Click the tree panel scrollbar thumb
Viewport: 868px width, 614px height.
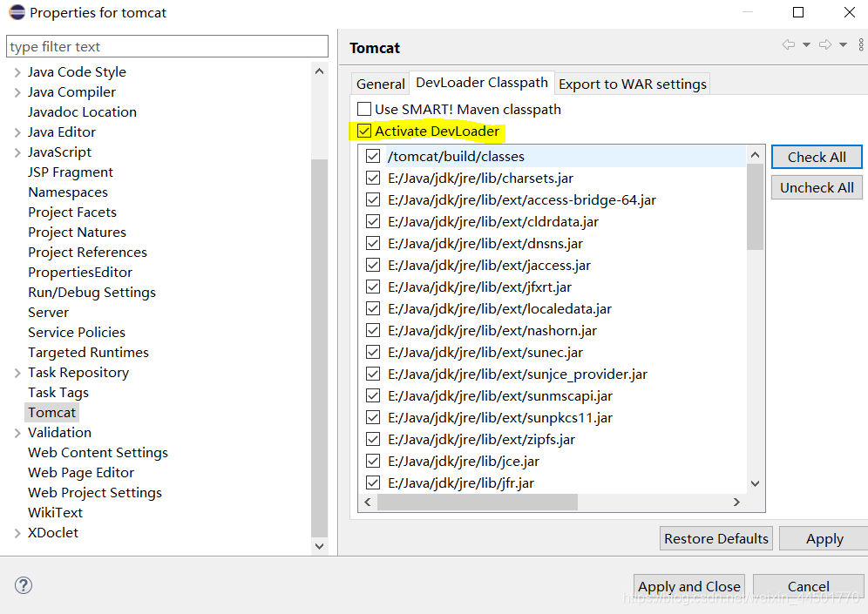320,347
